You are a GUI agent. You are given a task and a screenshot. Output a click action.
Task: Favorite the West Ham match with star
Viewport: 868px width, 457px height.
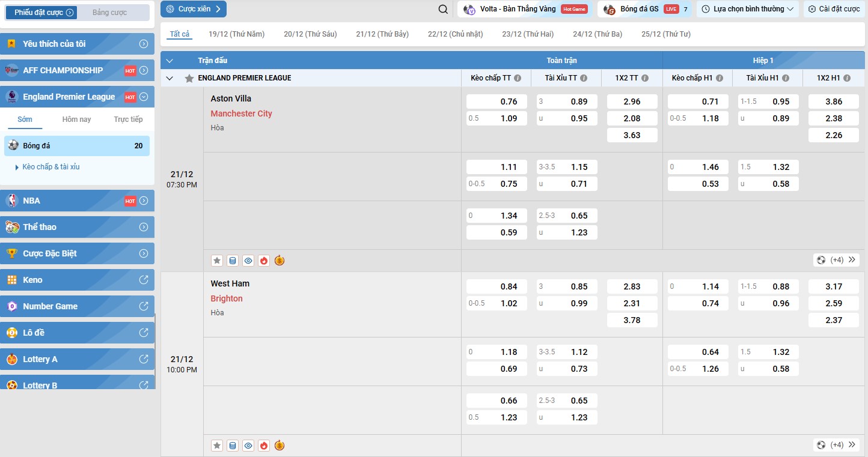217,446
